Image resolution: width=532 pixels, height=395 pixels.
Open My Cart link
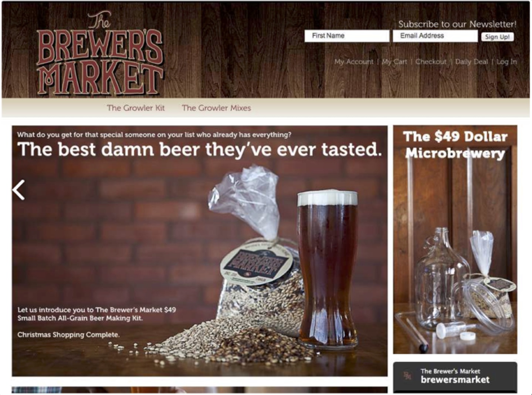394,62
